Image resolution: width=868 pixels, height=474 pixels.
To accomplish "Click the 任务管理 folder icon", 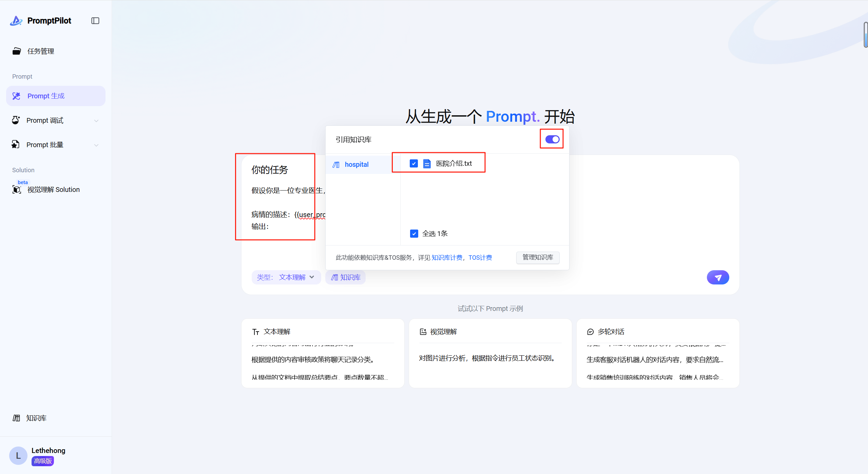I will click(17, 51).
